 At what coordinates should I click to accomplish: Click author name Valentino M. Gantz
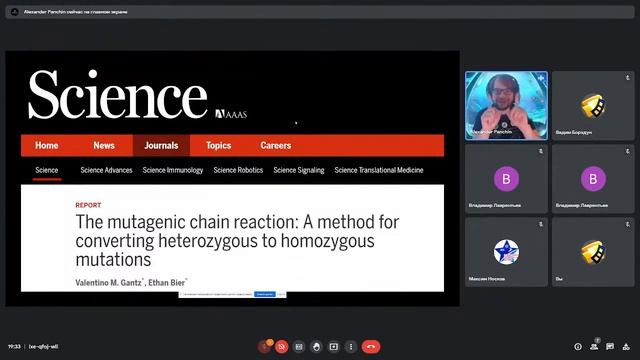coord(108,282)
